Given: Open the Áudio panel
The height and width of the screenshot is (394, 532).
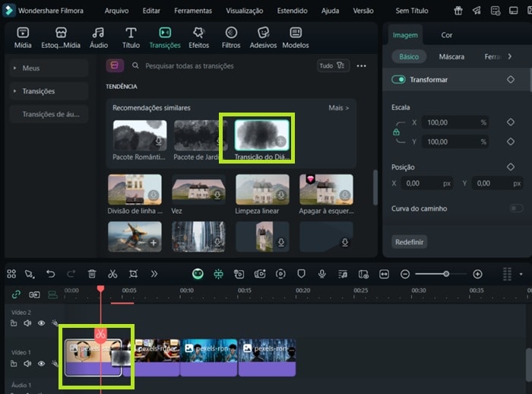Looking at the screenshot, I should (98, 38).
